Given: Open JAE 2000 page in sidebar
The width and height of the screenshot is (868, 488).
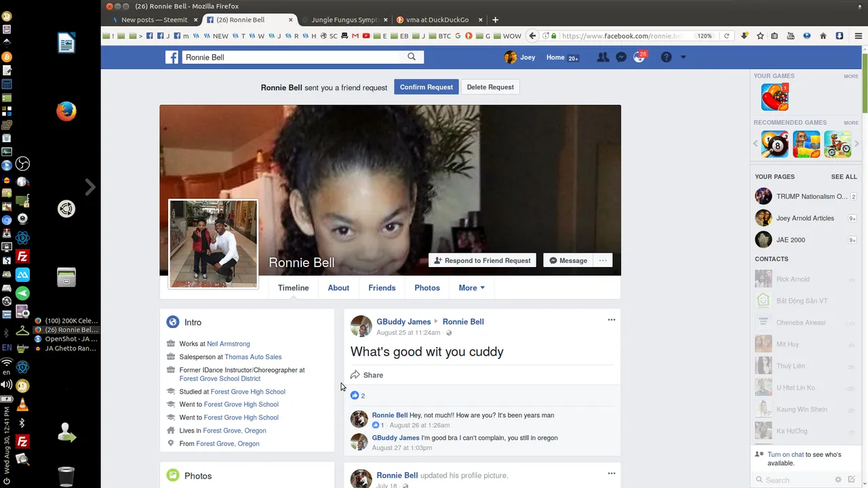Looking at the screenshot, I should point(806,240).
